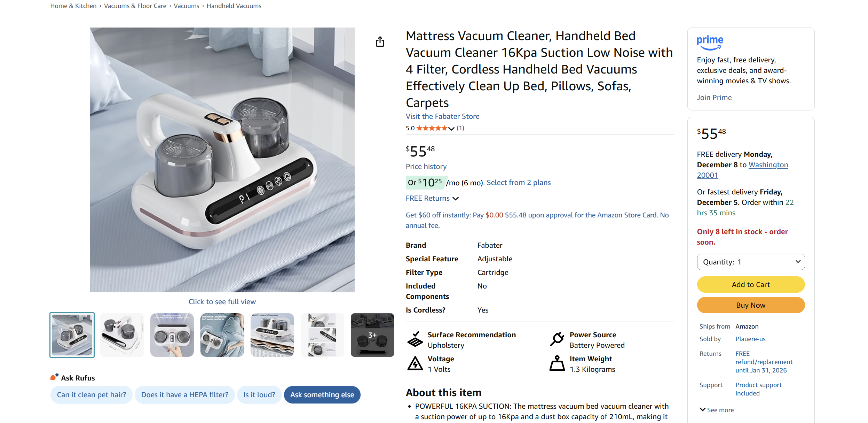Add the vacuum to cart
868x423 pixels.
pos(750,285)
